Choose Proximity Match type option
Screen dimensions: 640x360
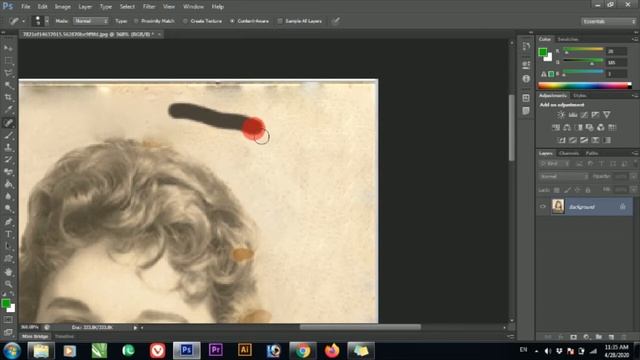click(154, 21)
